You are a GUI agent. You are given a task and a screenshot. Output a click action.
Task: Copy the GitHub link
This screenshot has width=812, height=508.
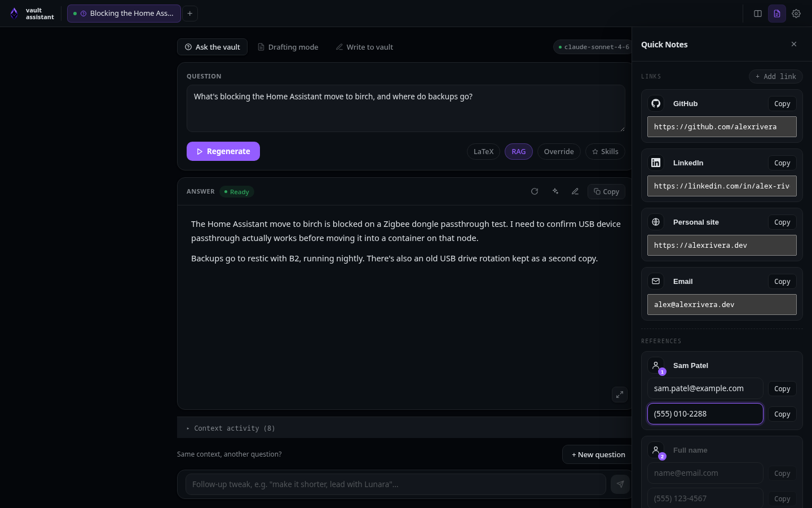pos(782,103)
